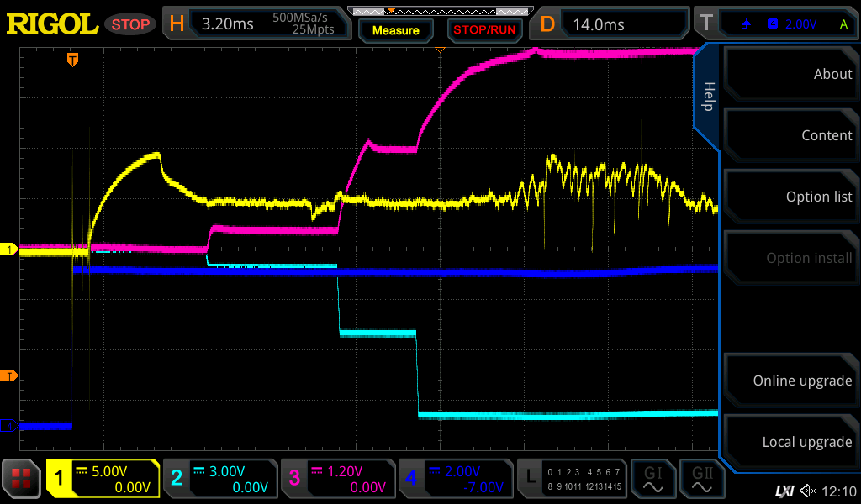Toggle channel 2 with 3.00V scale
The height and width of the screenshot is (504, 861).
220,479
